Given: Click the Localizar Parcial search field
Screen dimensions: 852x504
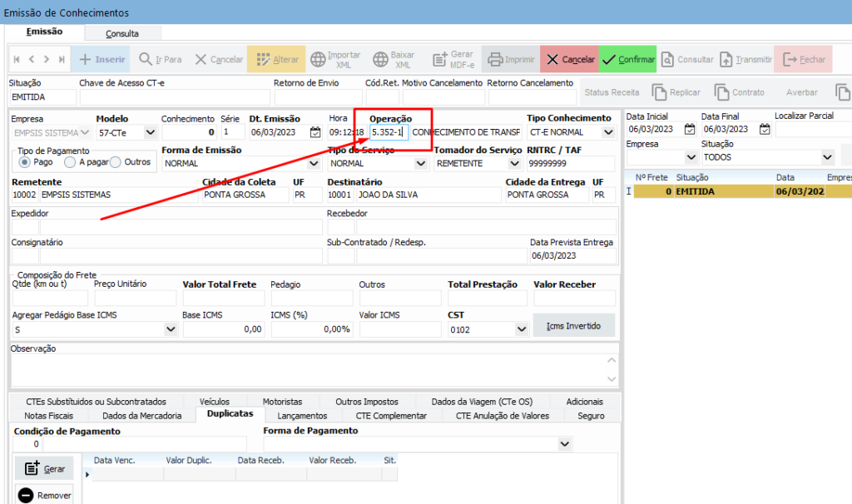Looking at the screenshot, I should [x=814, y=129].
